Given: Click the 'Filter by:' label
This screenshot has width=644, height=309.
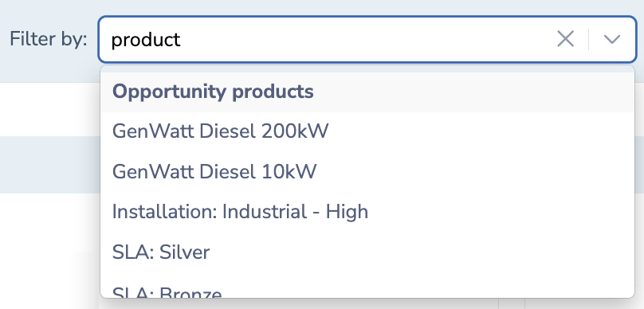Looking at the screenshot, I should tap(49, 39).
